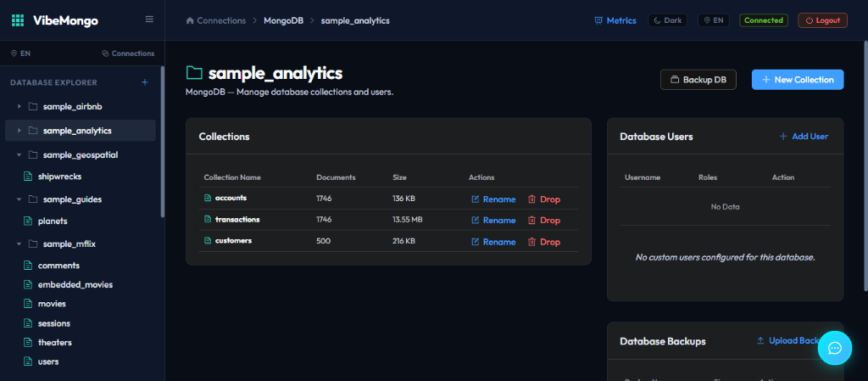Click sample_analytics breadcrumb item

click(x=355, y=20)
